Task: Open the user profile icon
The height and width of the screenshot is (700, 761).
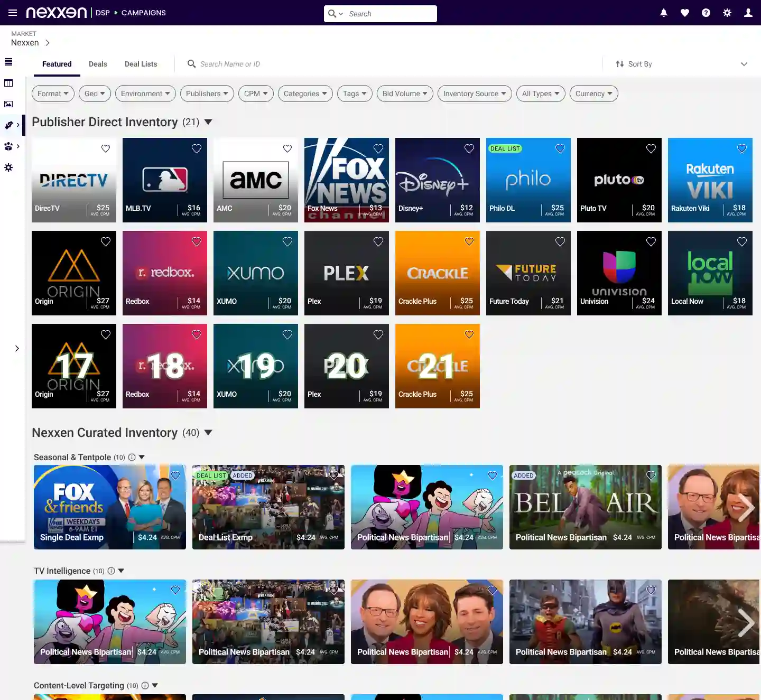Action: click(x=748, y=13)
